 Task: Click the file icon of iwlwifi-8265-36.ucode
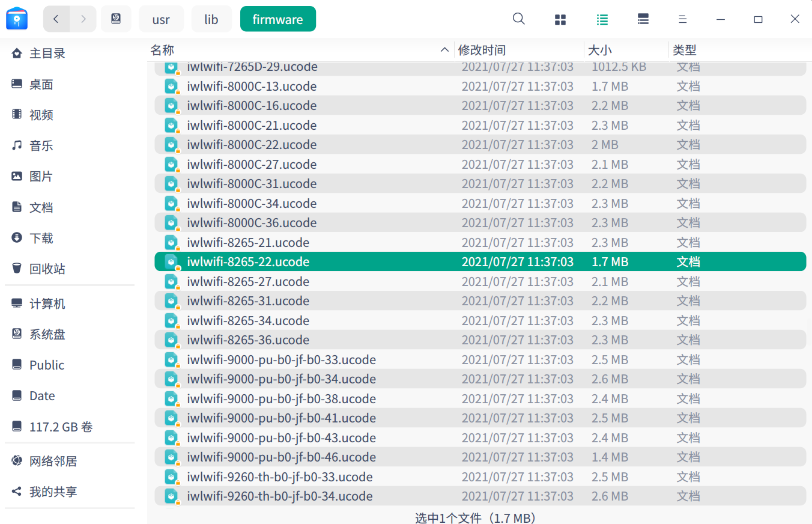coord(172,340)
